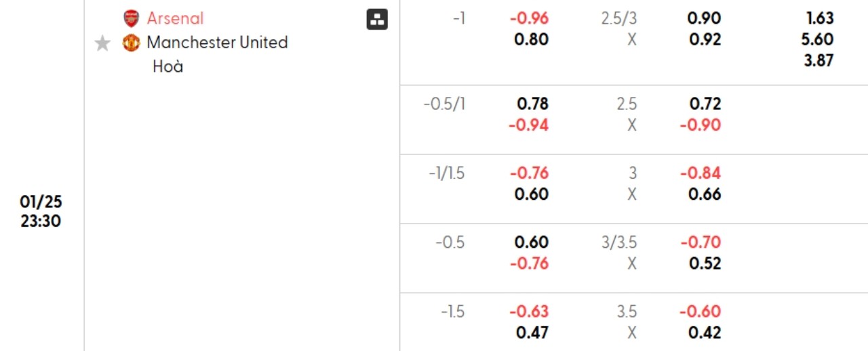Viewport: 868px width, 351px height.
Task: Choose total 3.5 odds of 0.42
Action: coord(705,332)
